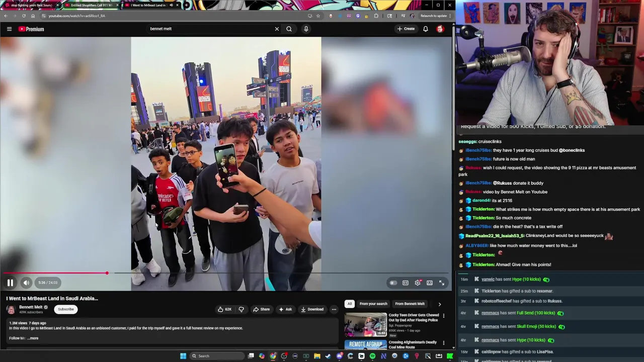This screenshot has width=644, height=362.
Task: Open Bennett Melt channel name link
Action: [x=31, y=307]
